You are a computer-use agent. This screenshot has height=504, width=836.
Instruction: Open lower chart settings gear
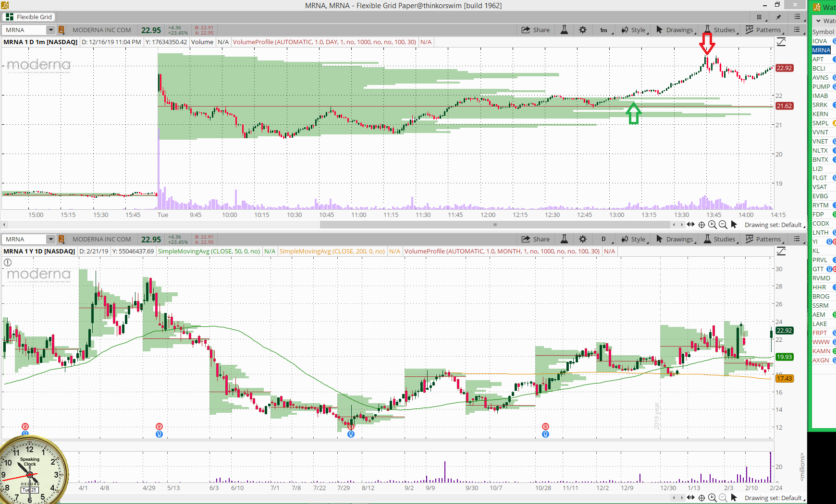coord(583,239)
